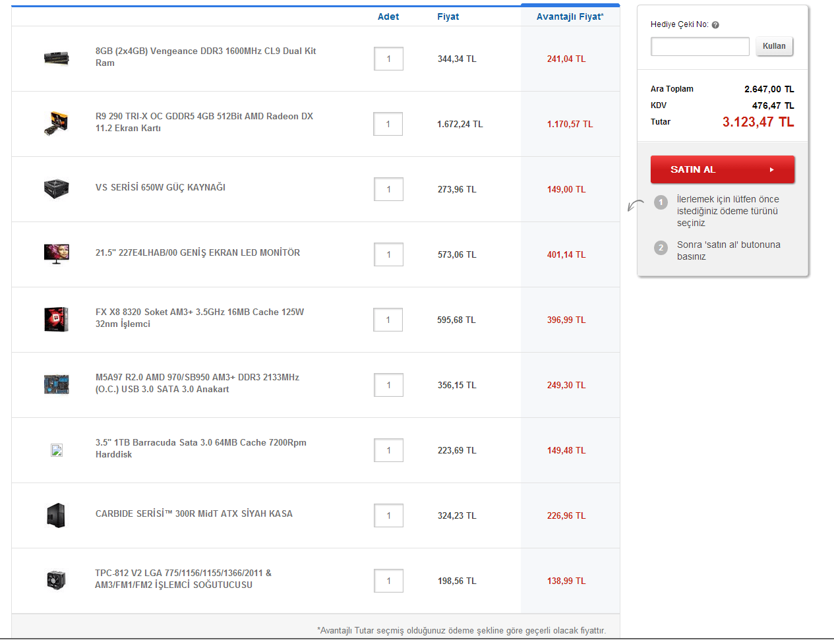Viewport: 834px width, 644px height.
Task: Open the R9 290 TRI-X OC Ekran Kartı link
Action: click(x=204, y=122)
